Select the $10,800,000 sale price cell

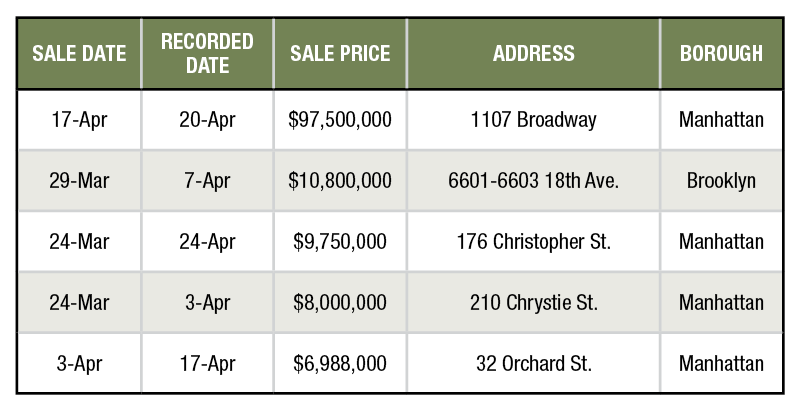(340, 181)
